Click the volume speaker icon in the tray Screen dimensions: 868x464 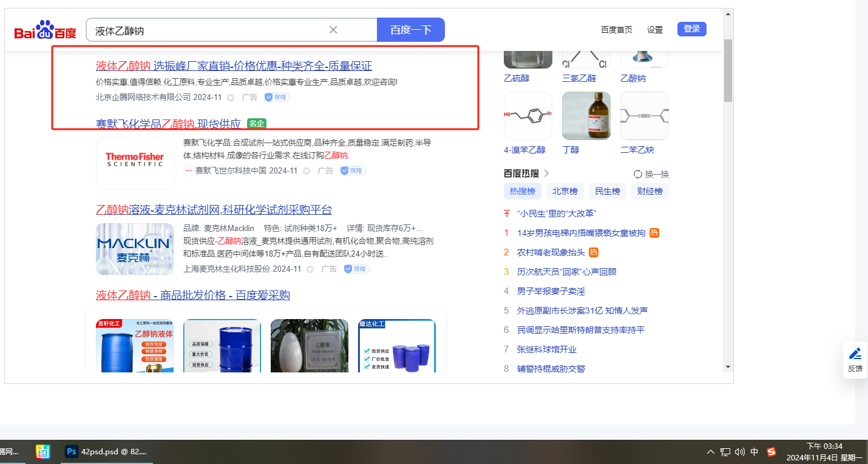[x=739, y=452]
